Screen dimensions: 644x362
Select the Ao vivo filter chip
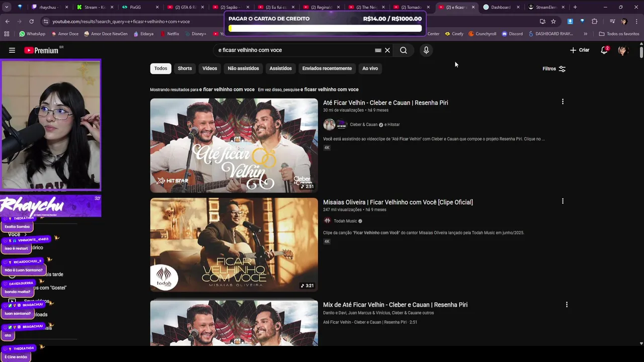pyautogui.click(x=370, y=68)
